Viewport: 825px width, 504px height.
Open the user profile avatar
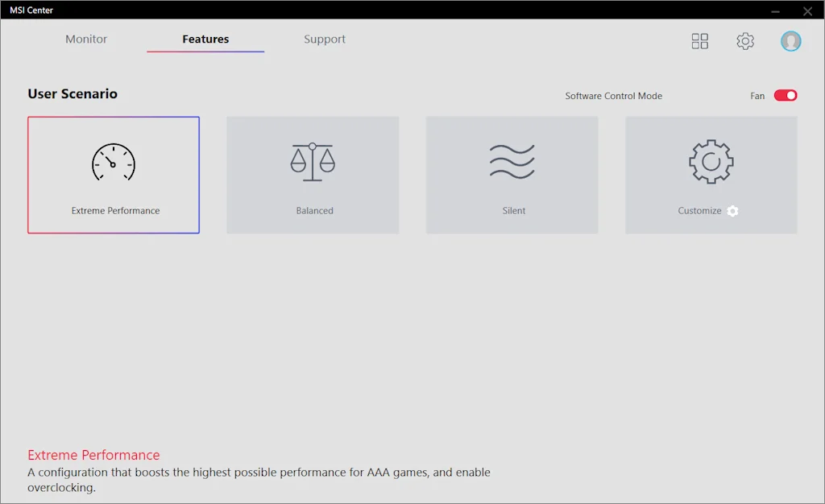coord(790,41)
